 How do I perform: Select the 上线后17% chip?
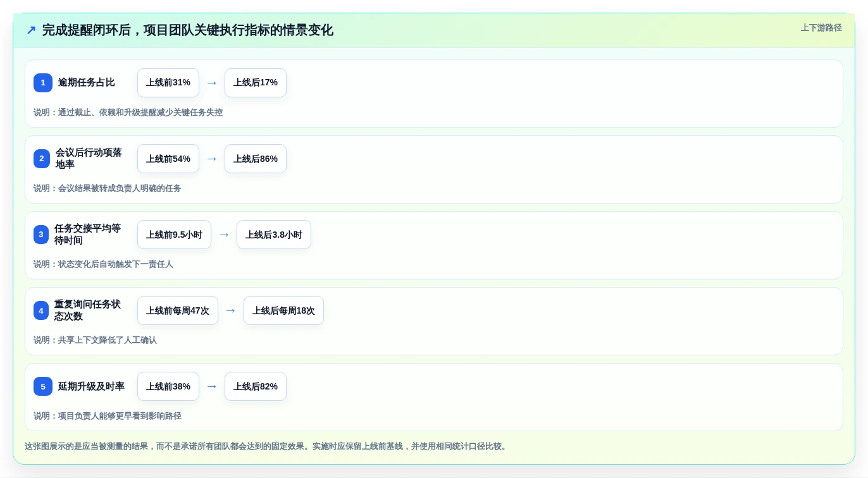tap(256, 83)
